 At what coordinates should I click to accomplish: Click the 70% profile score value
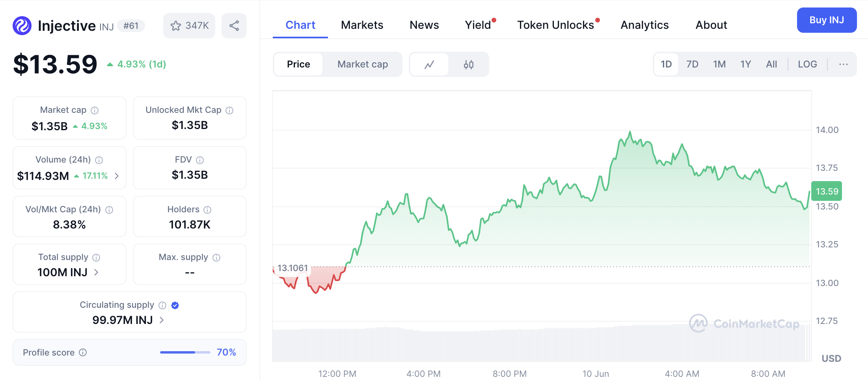pos(226,352)
